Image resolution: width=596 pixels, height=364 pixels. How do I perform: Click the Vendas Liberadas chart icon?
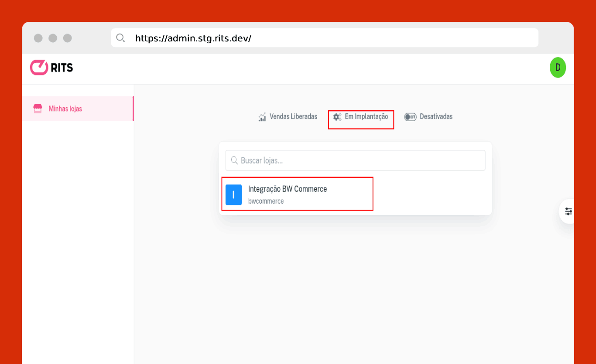262,117
